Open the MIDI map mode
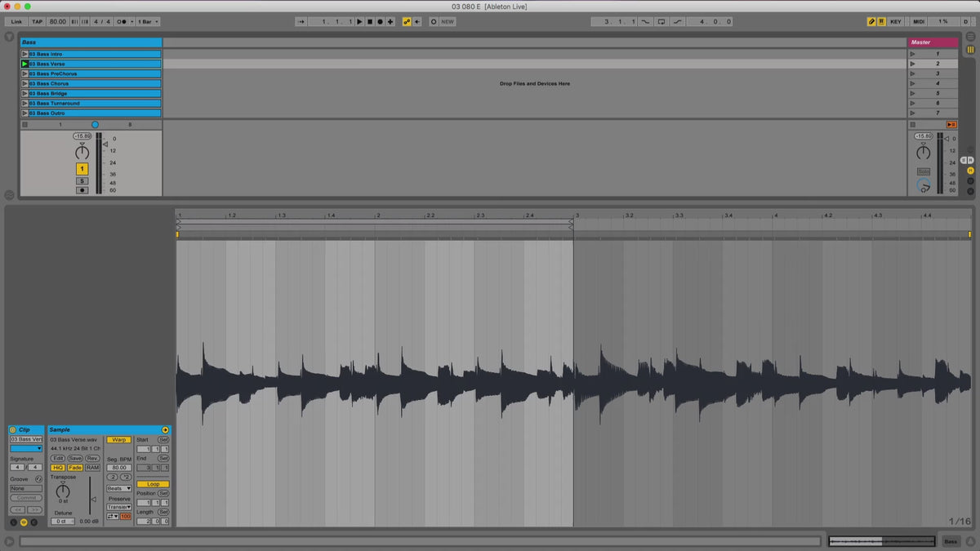This screenshot has height=551, width=980. pos(919,21)
